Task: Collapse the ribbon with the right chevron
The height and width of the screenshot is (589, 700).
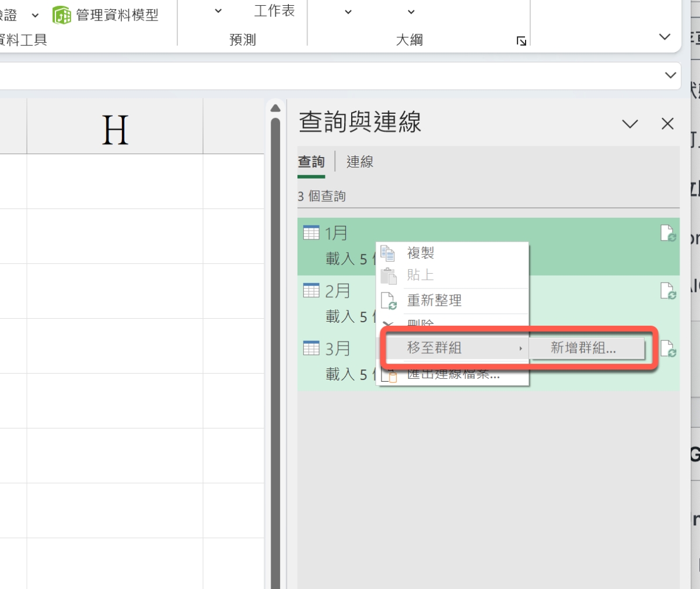Action: pos(664,37)
